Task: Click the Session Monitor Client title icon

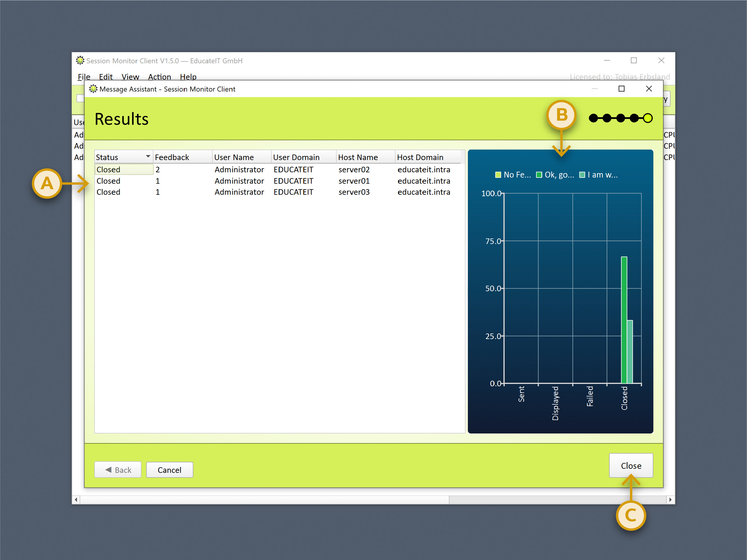Action: coord(80,60)
